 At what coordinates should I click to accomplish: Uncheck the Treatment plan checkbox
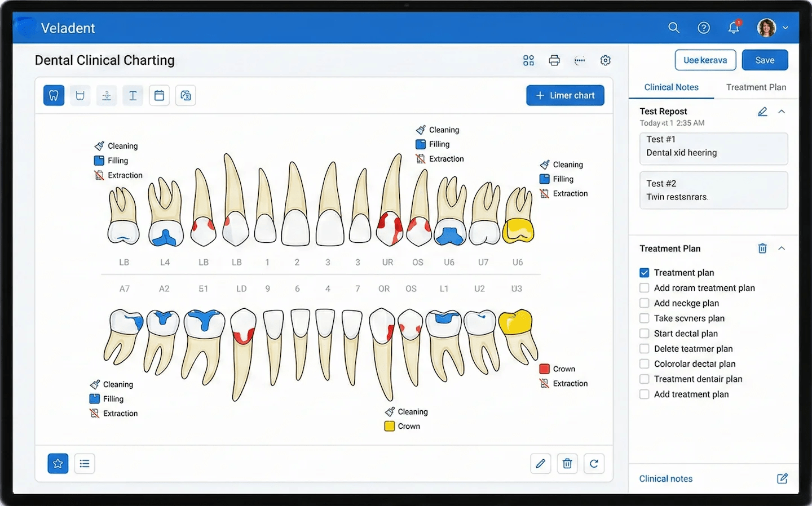point(645,273)
